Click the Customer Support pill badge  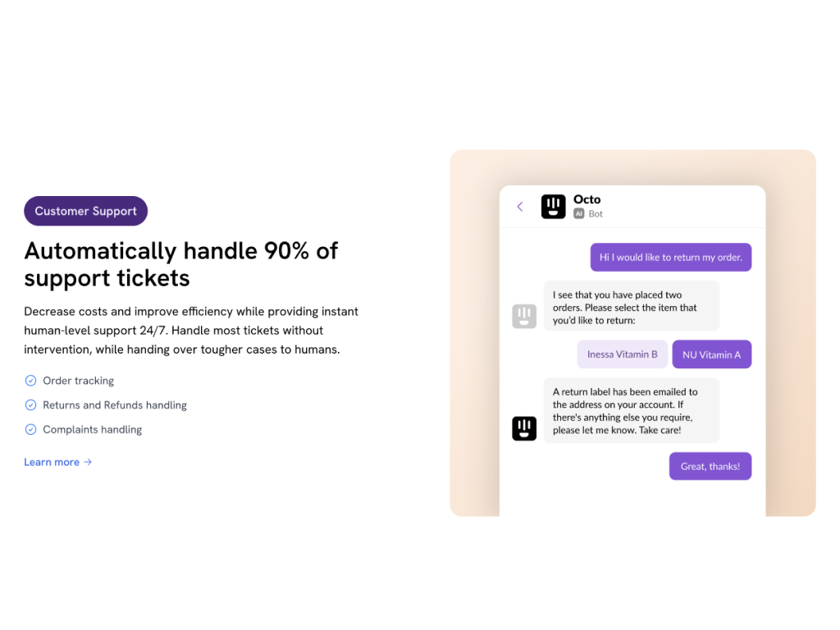86,211
